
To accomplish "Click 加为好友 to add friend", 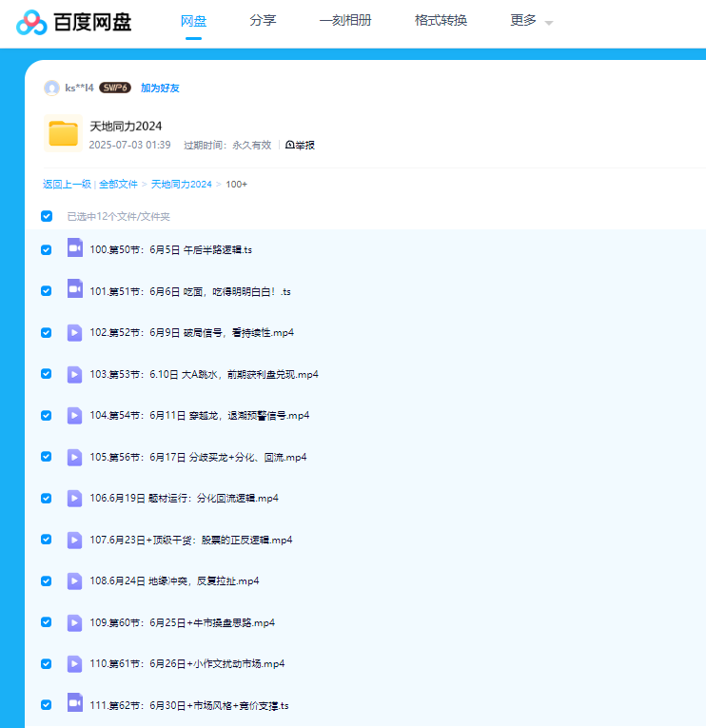I will click(x=160, y=88).
